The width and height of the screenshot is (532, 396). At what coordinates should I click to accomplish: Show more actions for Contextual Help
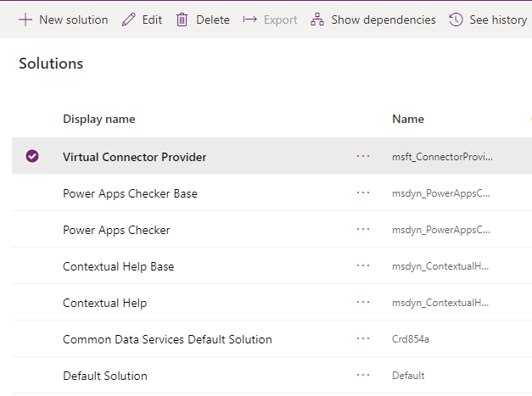(x=364, y=303)
